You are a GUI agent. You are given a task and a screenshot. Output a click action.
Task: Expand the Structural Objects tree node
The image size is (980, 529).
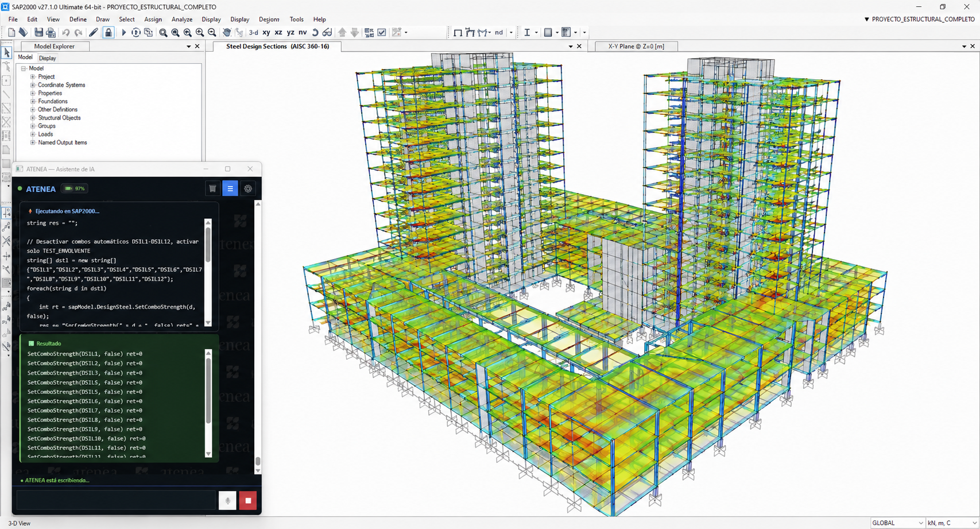[x=33, y=118]
